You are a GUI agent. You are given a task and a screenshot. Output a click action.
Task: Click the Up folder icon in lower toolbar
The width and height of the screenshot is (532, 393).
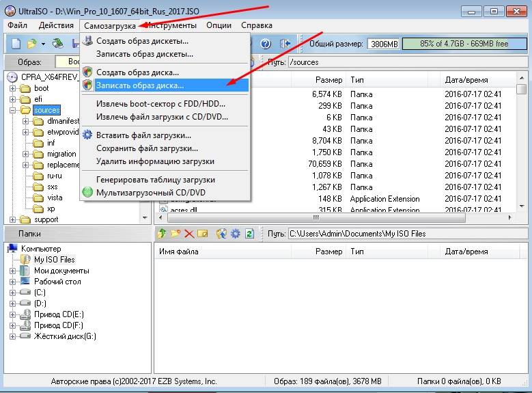(162, 233)
